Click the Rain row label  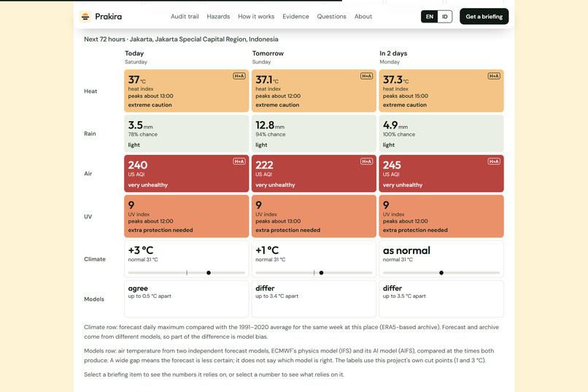click(90, 134)
